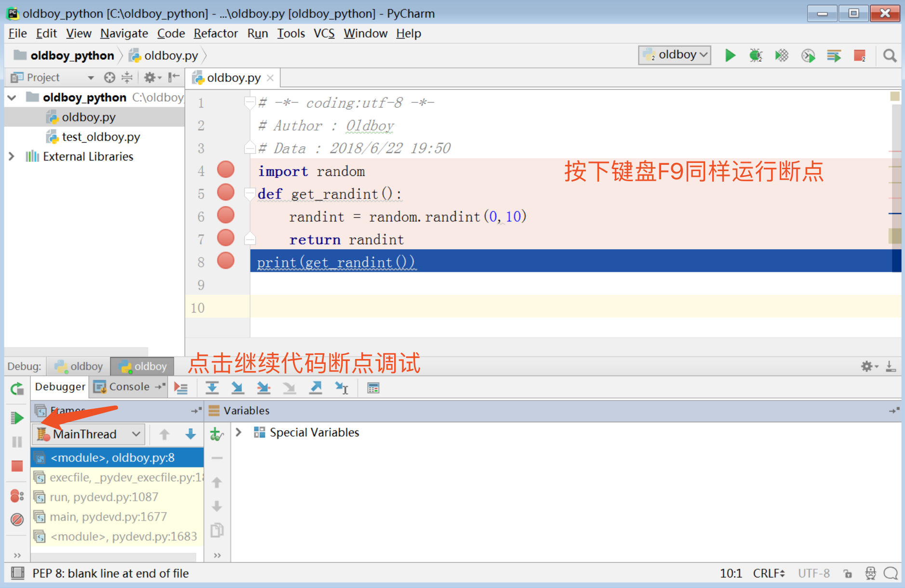The width and height of the screenshot is (905, 588).
Task: Show execution point icon
Action: (x=181, y=388)
